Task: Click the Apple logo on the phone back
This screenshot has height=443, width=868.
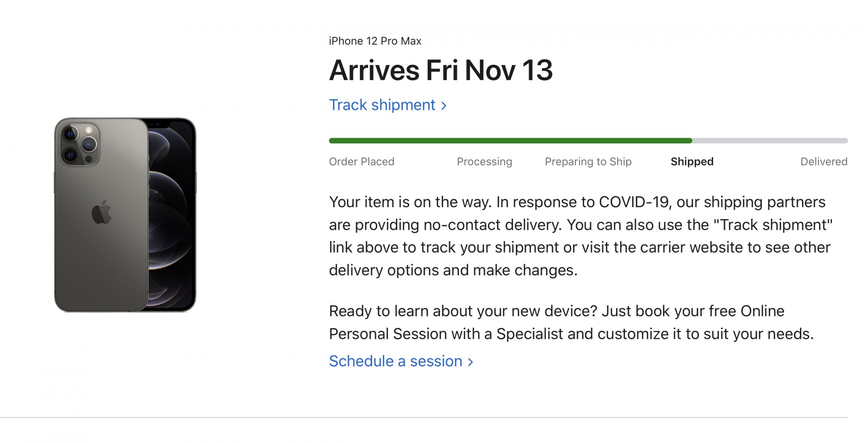Action: coord(102,212)
